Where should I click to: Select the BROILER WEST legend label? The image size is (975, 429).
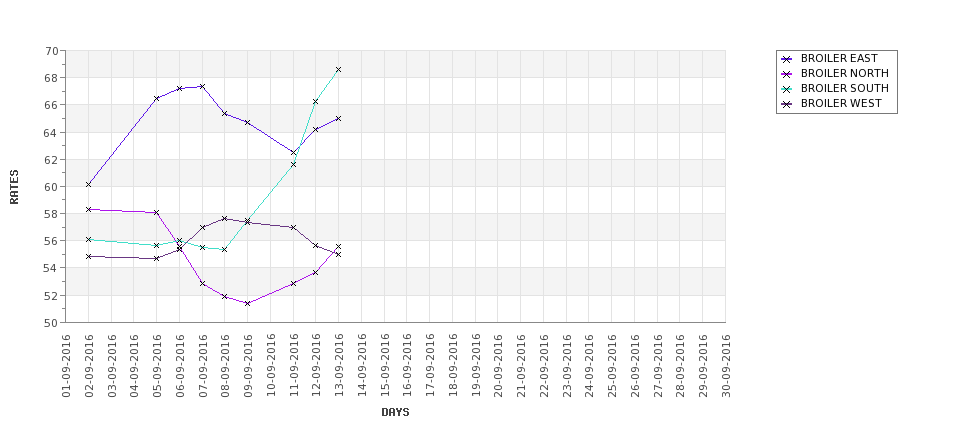(841, 103)
